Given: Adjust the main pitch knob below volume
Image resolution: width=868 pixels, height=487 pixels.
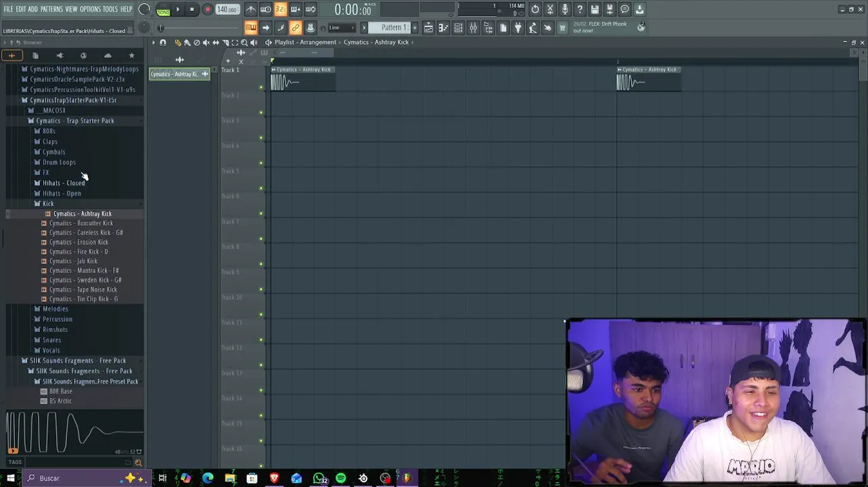Looking at the screenshot, I should (144, 28).
